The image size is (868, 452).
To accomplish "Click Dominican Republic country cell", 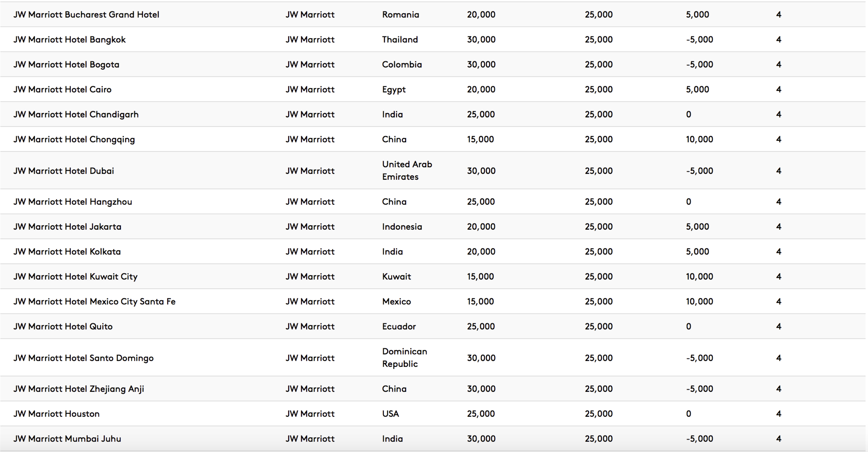I will pyautogui.click(x=405, y=357).
